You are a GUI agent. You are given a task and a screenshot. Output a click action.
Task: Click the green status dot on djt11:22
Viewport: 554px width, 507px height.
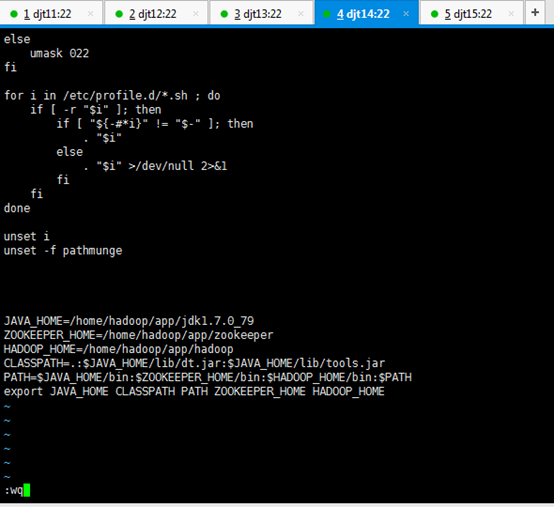tap(14, 14)
